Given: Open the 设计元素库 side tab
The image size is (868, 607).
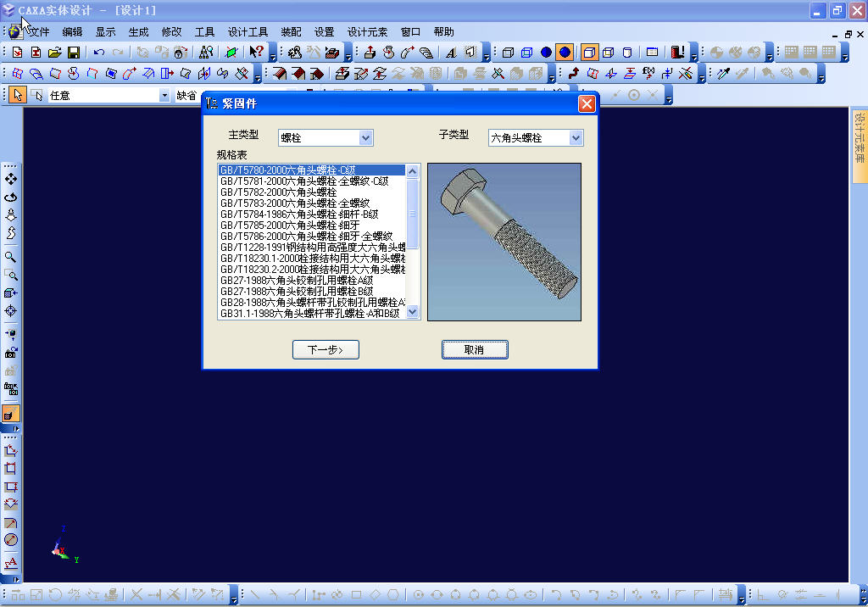Looking at the screenshot, I should coord(860,145).
